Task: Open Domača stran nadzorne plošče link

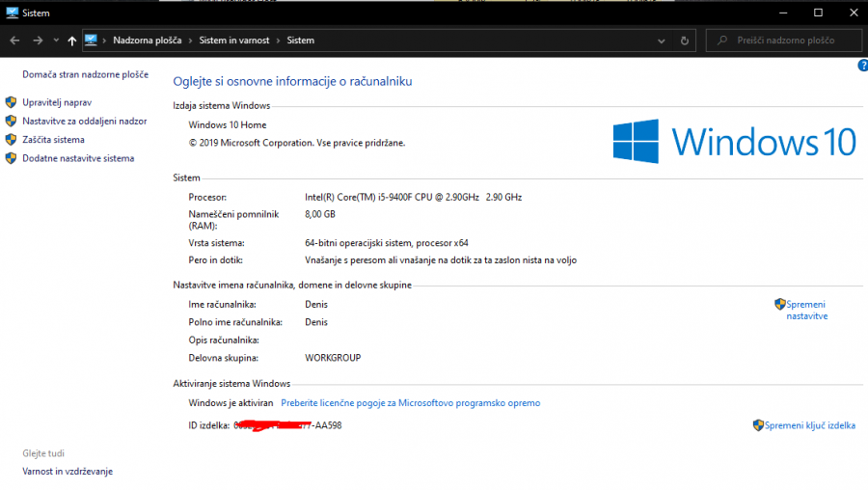Action: coord(85,74)
